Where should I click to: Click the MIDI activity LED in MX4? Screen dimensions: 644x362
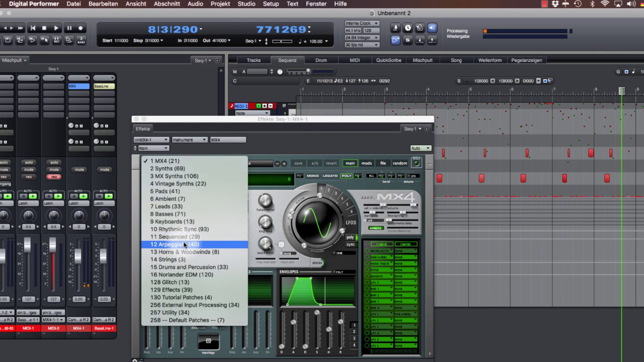coord(416,162)
